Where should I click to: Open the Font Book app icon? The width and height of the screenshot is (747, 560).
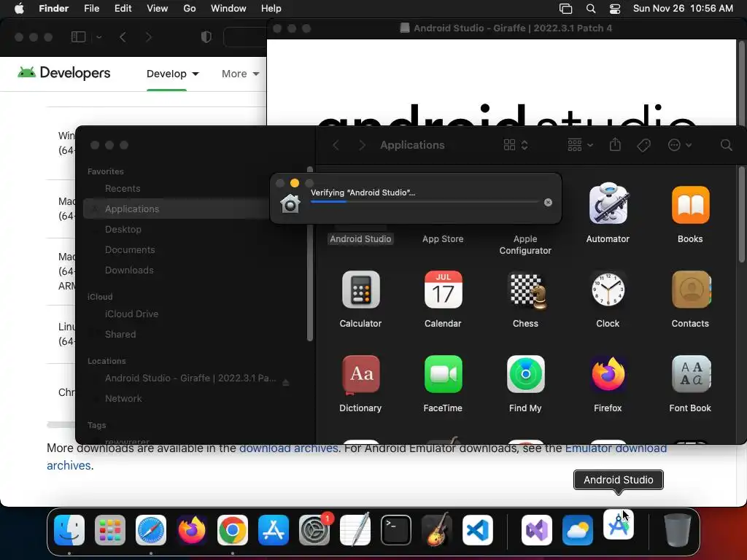coord(691,374)
